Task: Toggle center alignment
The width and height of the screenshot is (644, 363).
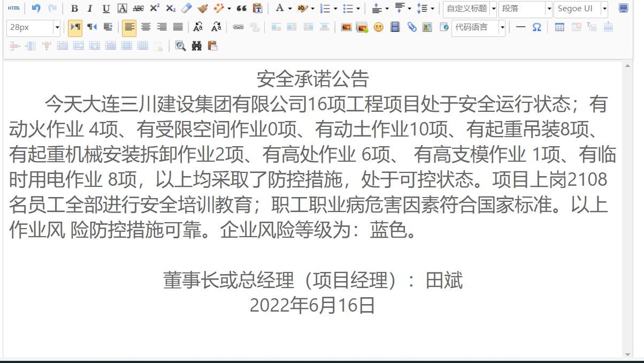Action: pos(145,27)
